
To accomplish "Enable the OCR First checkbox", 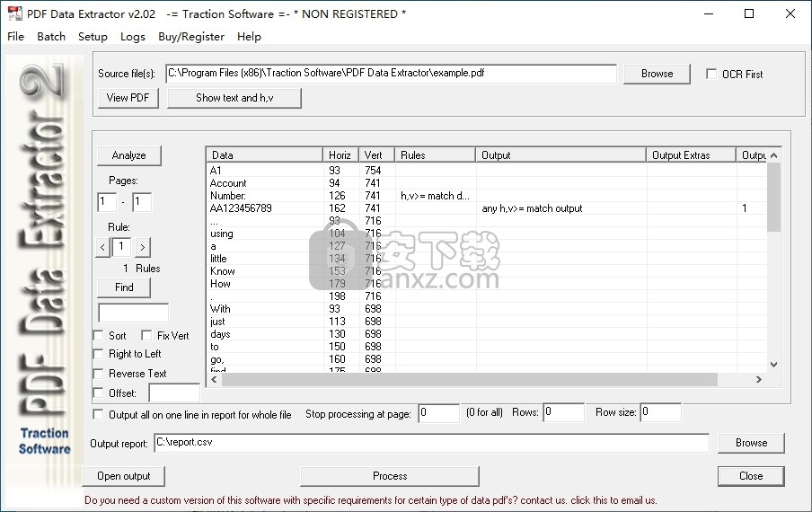I will [x=711, y=74].
